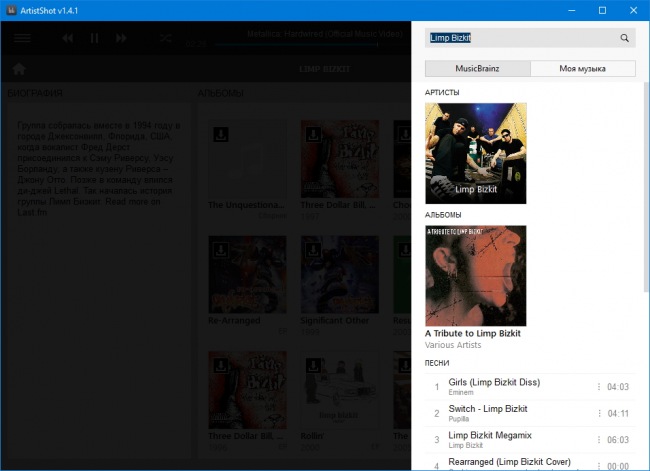Toggle shuffle playback

click(165, 38)
